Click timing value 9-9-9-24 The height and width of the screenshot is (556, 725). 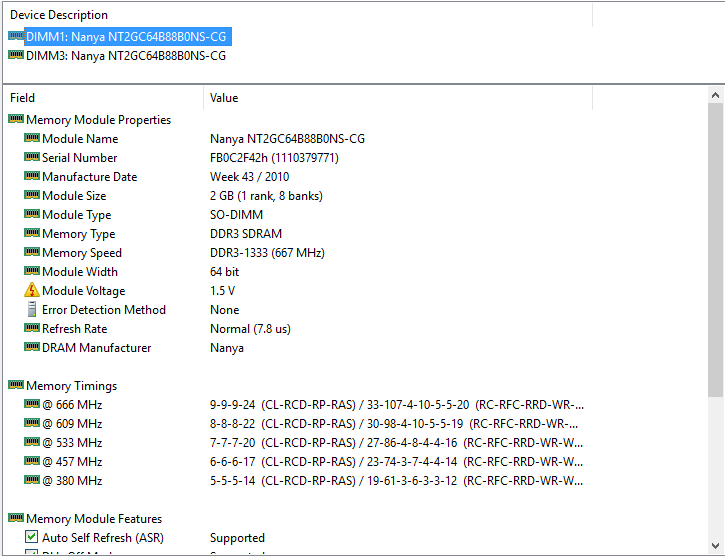pos(233,405)
